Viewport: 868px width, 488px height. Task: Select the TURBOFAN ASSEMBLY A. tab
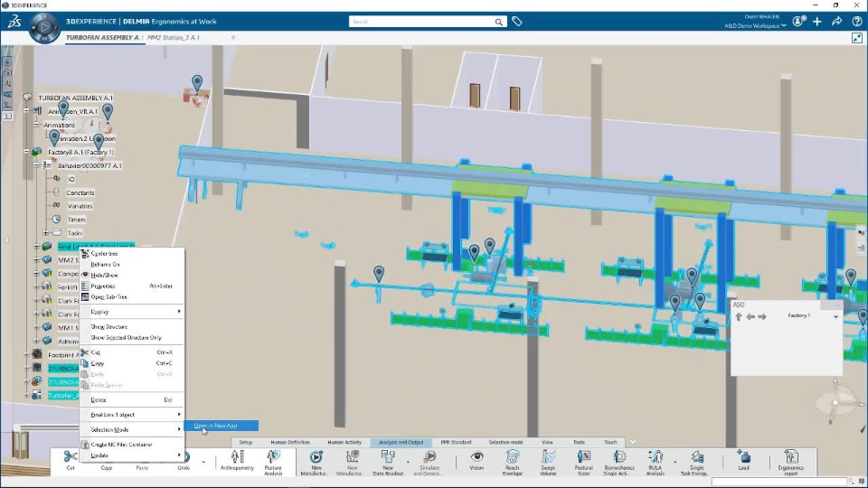[x=102, y=38]
